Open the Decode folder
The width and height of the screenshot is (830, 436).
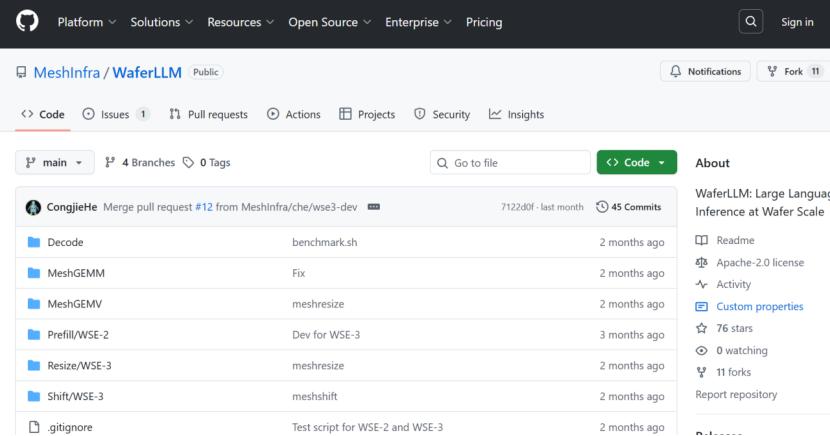[x=65, y=242]
